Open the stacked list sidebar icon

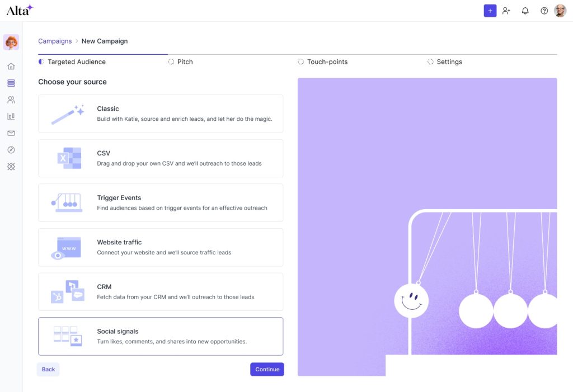[11, 83]
